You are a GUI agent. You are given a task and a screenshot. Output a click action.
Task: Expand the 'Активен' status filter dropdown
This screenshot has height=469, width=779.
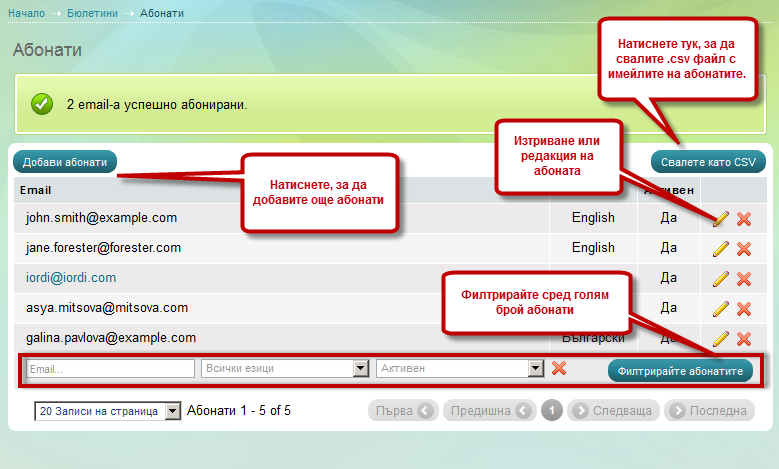tap(460, 369)
